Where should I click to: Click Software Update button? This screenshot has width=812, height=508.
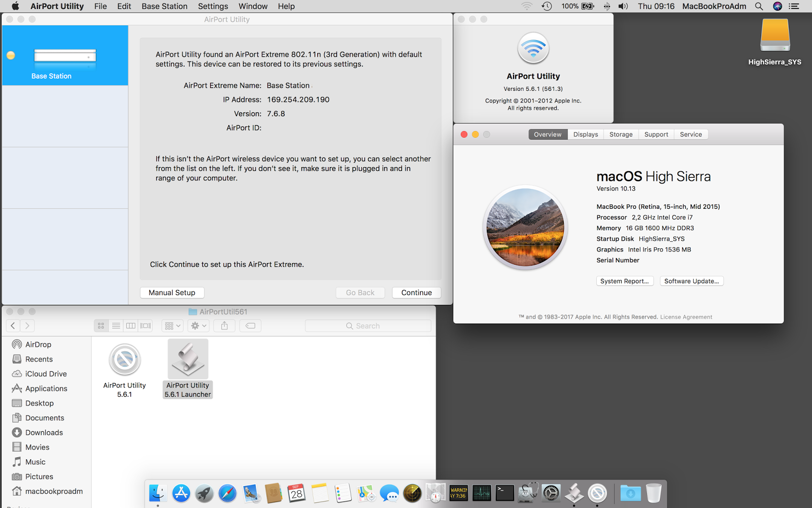click(692, 281)
